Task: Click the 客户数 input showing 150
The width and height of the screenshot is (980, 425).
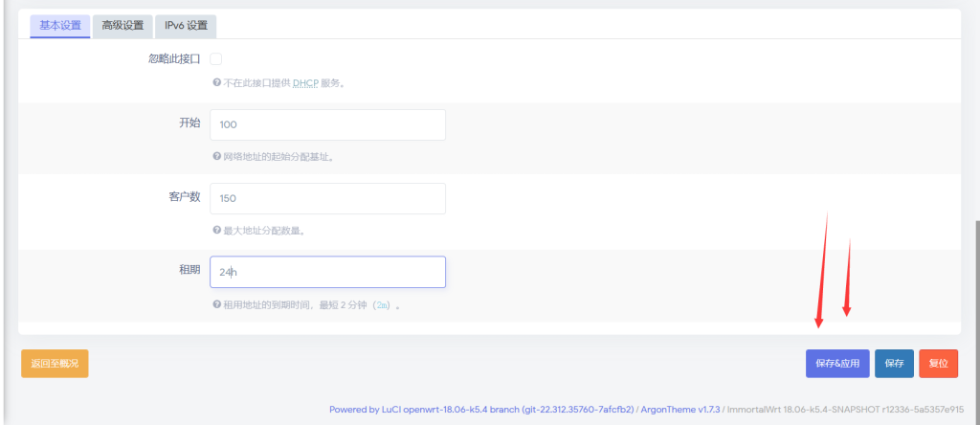Action: click(x=327, y=198)
